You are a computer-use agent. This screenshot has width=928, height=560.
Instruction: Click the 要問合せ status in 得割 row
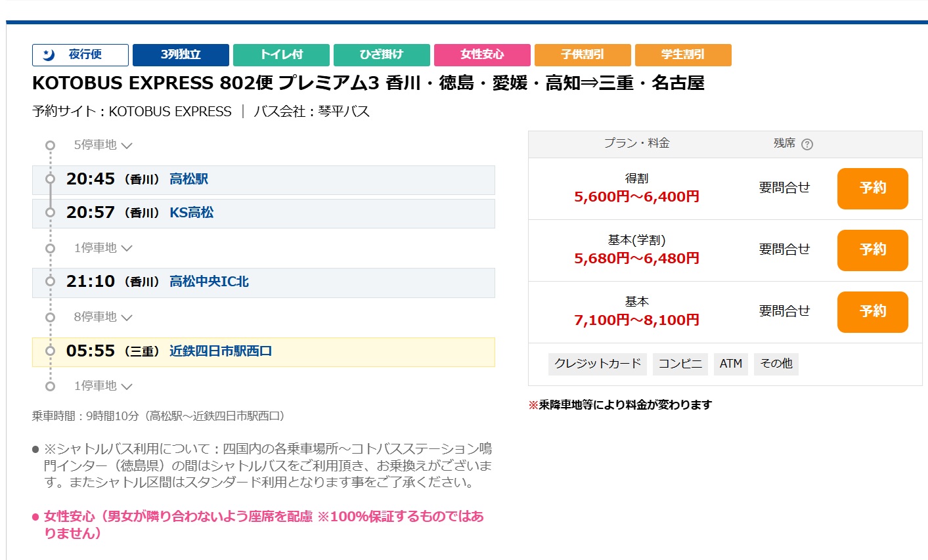(784, 188)
